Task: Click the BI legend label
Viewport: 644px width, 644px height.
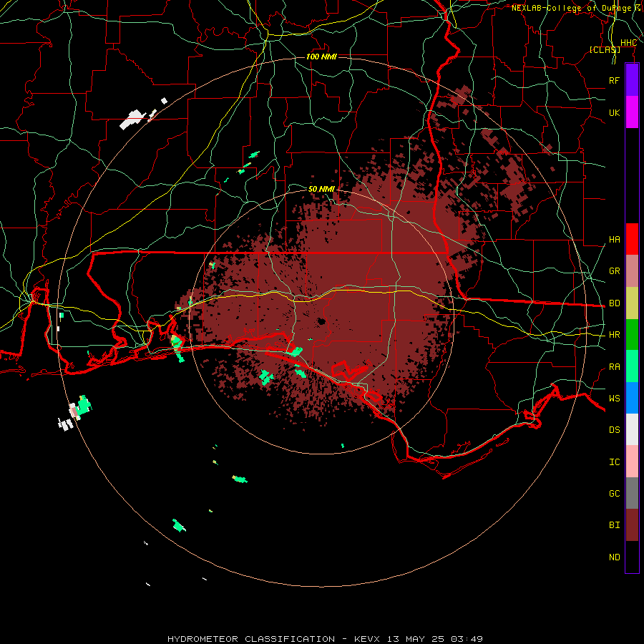Action: click(614, 525)
